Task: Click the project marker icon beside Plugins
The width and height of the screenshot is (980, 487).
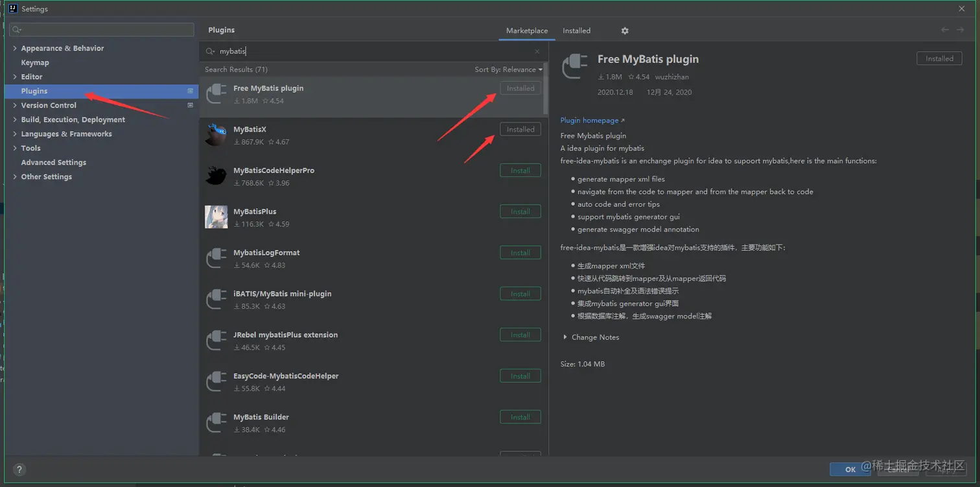Action: 191,91
